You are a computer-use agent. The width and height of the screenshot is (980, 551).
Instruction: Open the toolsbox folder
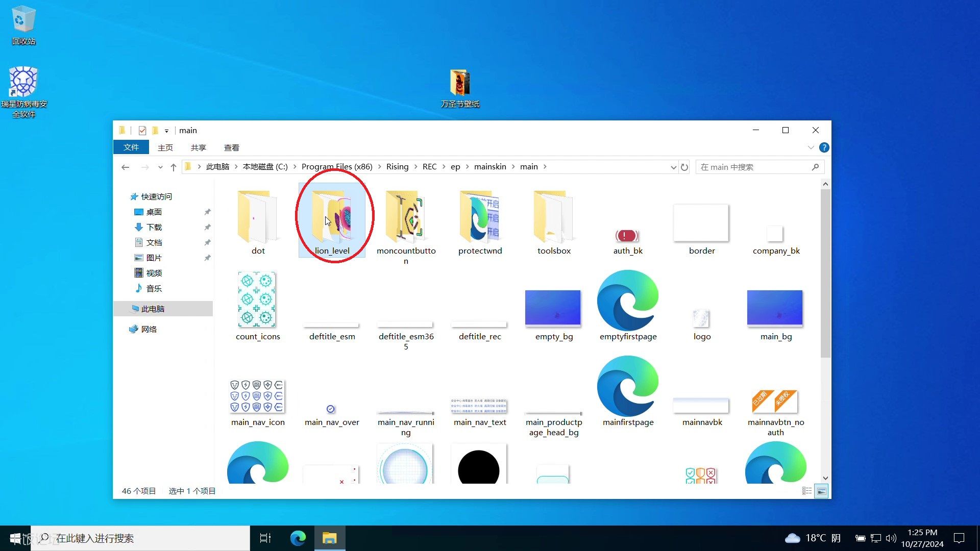pyautogui.click(x=554, y=221)
